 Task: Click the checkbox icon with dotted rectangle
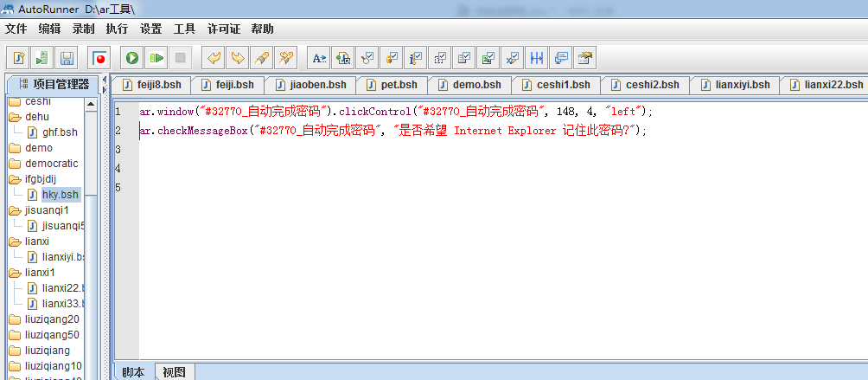pyautogui.click(x=440, y=57)
